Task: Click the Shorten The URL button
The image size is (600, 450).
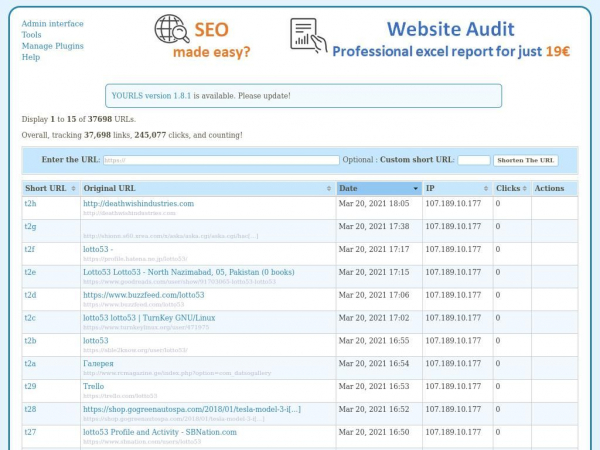Action: (526, 160)
